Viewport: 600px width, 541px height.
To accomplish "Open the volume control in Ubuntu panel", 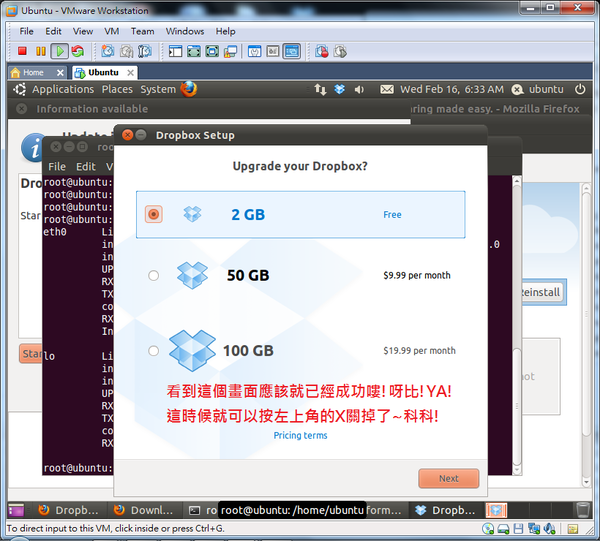I will [x=359, y=90].
